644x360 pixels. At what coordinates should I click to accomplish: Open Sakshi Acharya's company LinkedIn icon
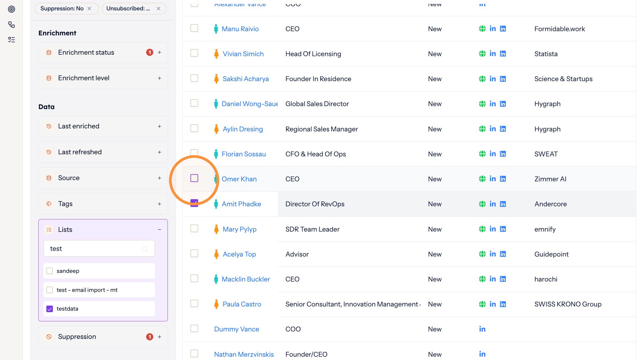[503, 79]
